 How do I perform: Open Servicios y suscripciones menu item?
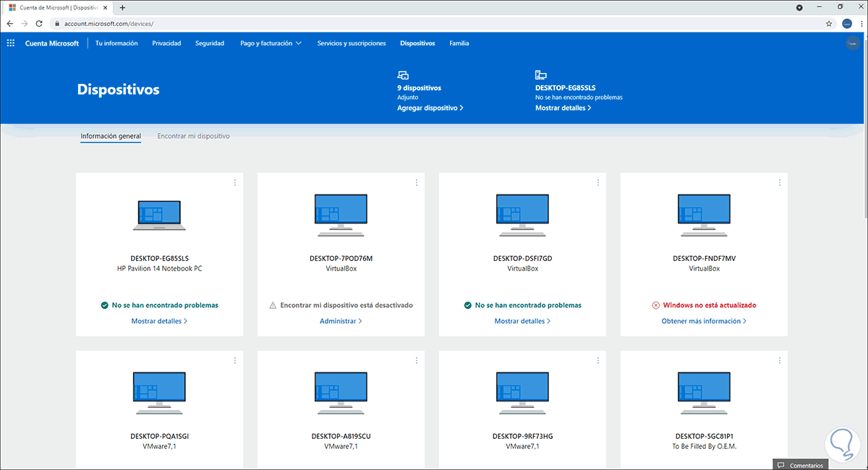click(352, 43)
